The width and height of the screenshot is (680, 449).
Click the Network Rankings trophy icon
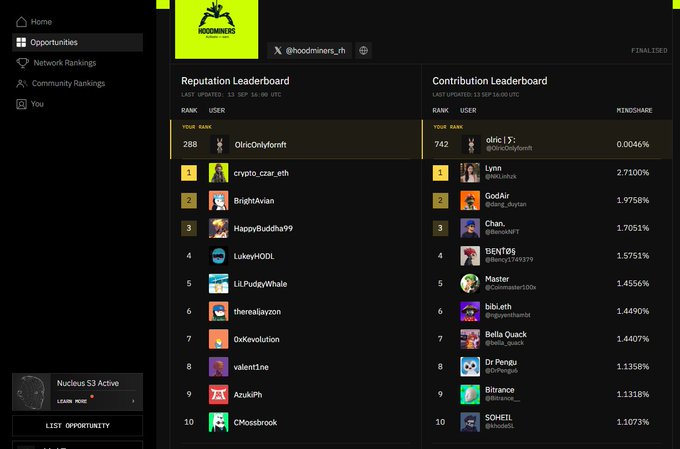point(22,63)
